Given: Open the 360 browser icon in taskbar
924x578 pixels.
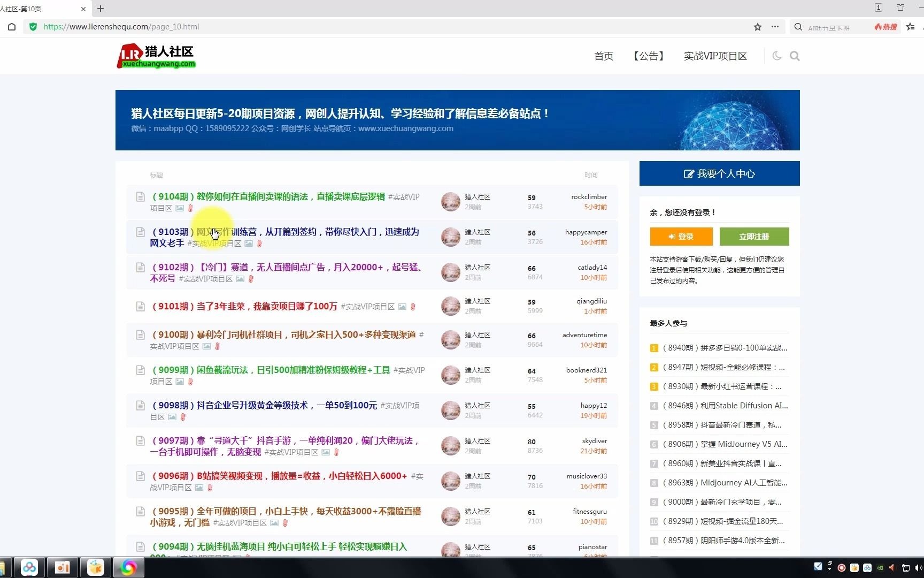Looking at the screenshot, I should click(128, 567).
